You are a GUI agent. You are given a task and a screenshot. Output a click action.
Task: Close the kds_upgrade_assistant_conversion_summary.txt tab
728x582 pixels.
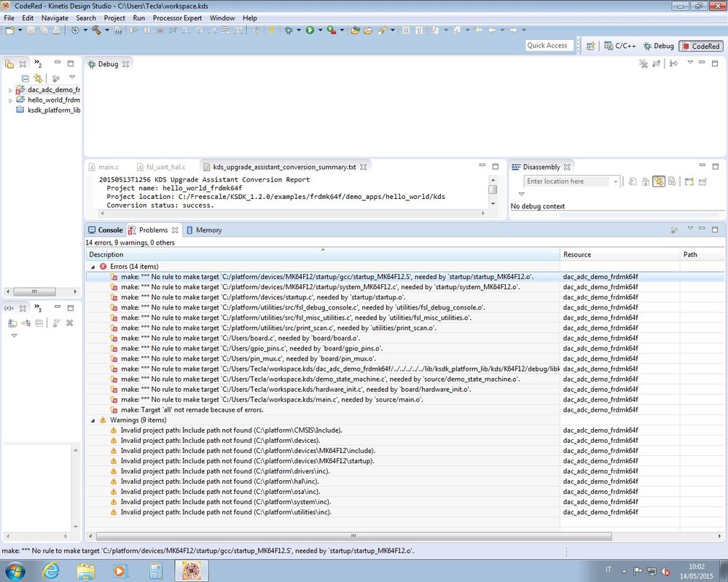pyautogui.click(x=364, y=167)
